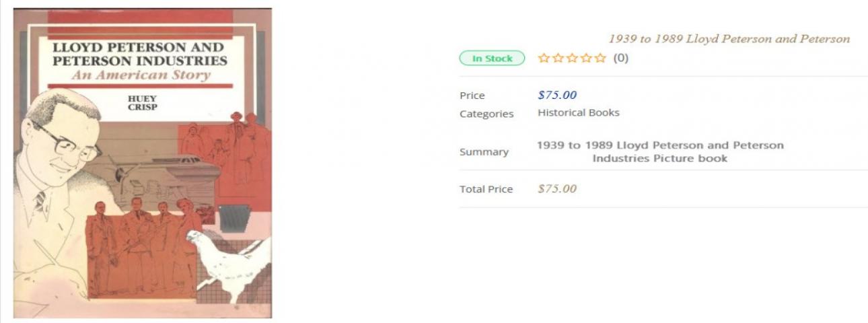
Task: Click the Huey Crisp author name on cover
Action: [x=141, y=103]
